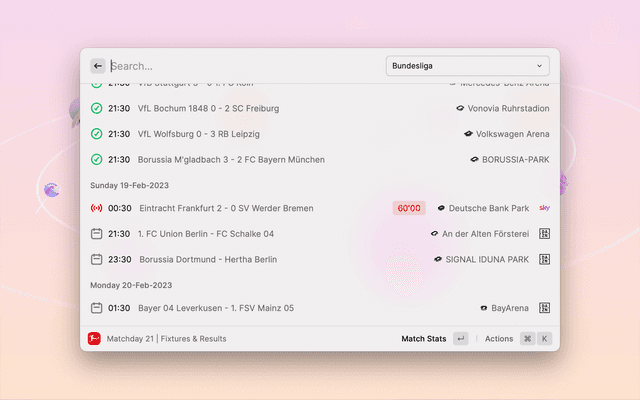The height and width of the screenshot is (400, 640).
Task: Click the 60'00 live match minute badge
Action: 409,208
